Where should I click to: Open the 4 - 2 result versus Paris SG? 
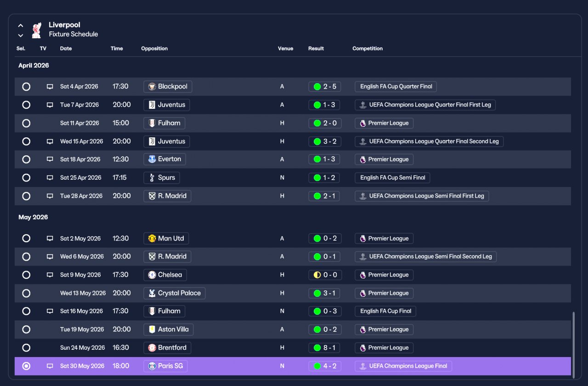click(324, 366)
